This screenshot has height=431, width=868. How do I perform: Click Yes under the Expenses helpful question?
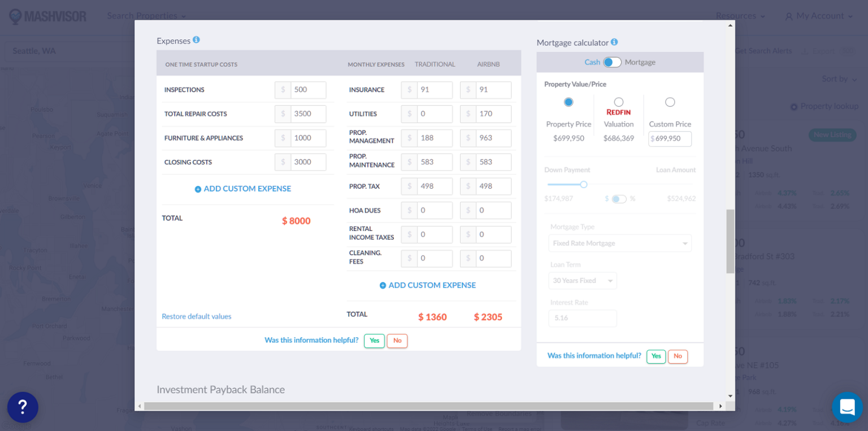point(374,341)
